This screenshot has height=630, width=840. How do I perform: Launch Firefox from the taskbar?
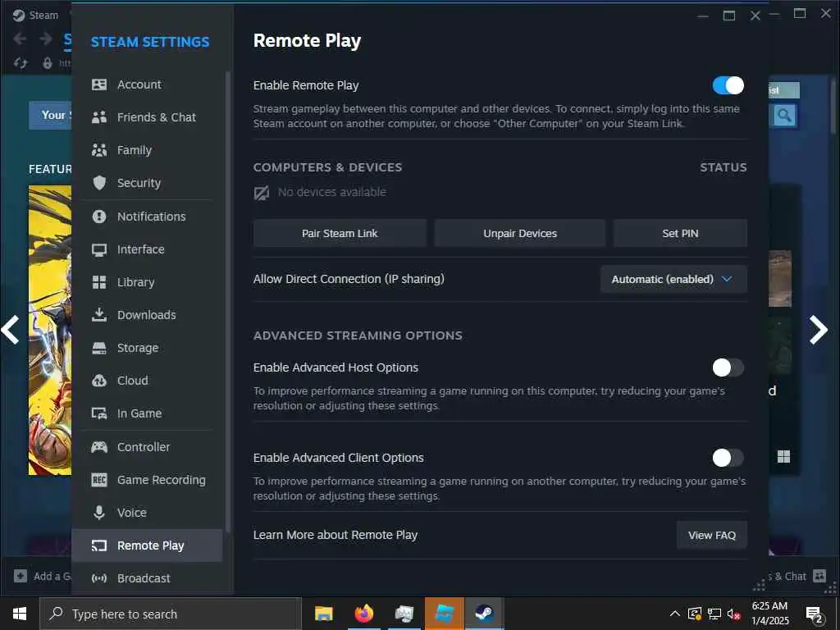pos(363,614)
